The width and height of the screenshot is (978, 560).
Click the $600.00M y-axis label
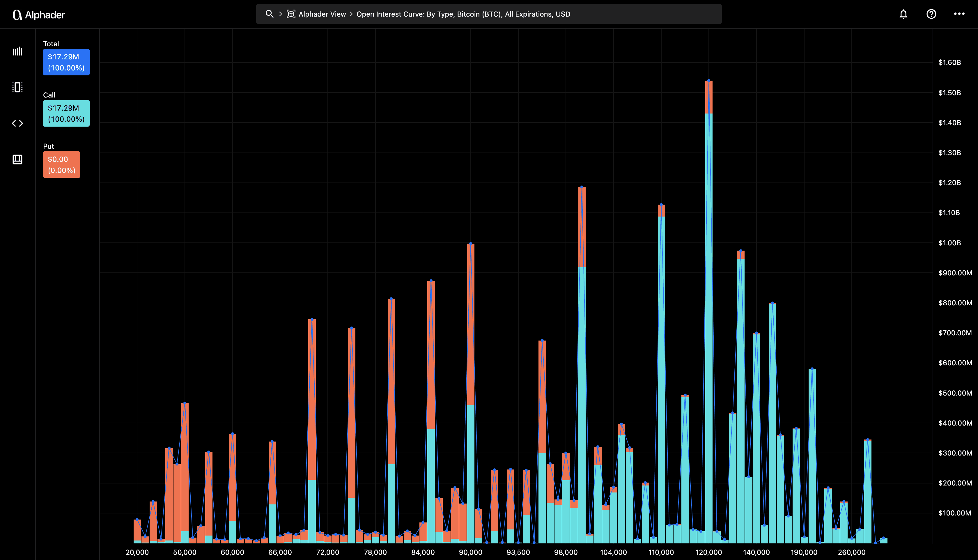(x=955, y=363)
